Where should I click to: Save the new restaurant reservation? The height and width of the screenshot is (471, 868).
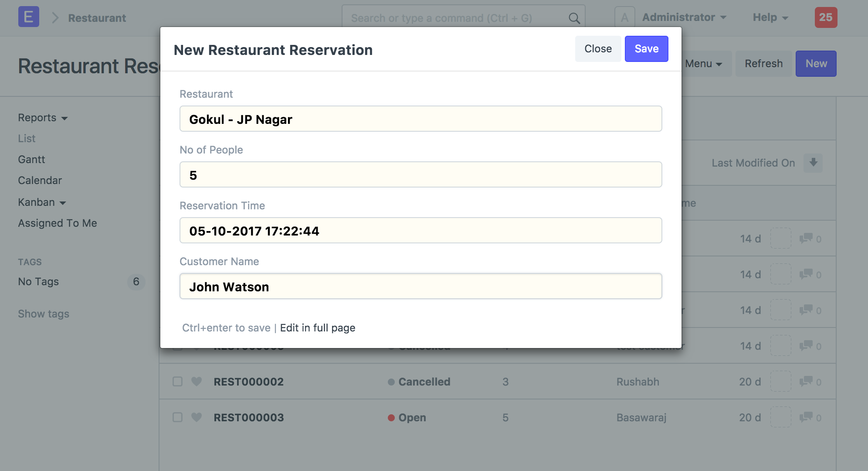point(646,49)
